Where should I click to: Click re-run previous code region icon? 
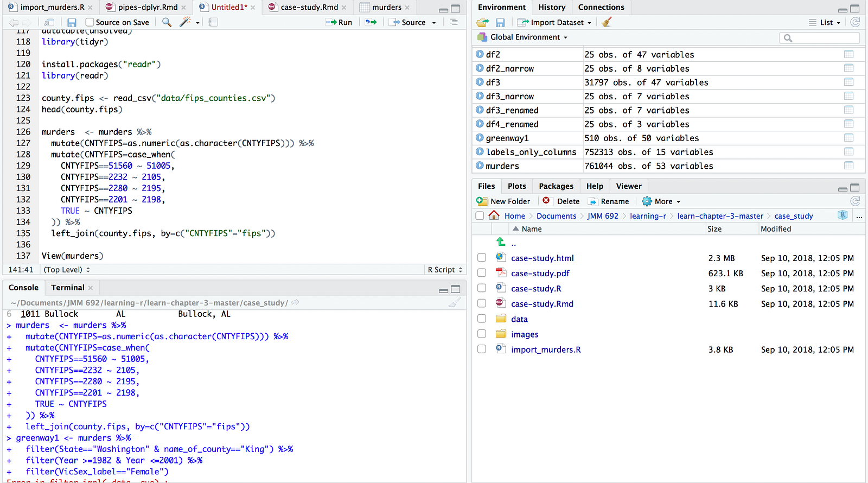coord(371,22)
